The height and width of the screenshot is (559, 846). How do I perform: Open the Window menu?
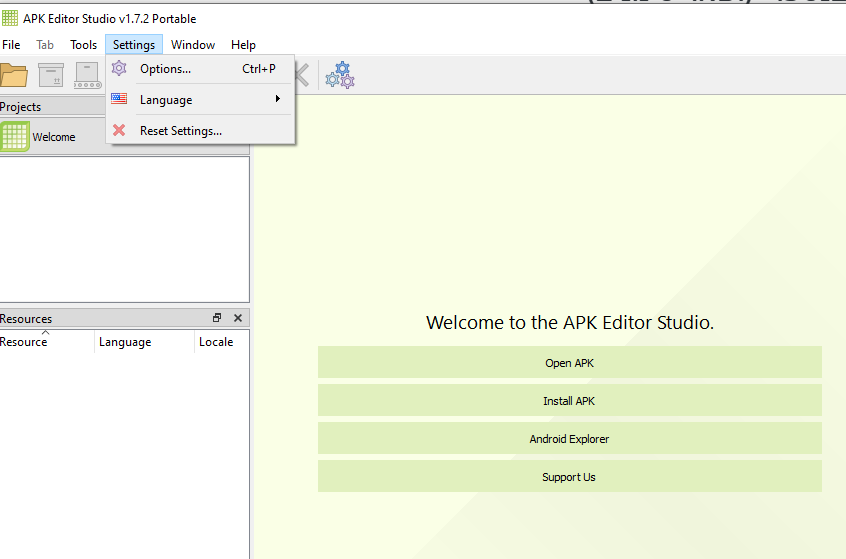point(193,45)
